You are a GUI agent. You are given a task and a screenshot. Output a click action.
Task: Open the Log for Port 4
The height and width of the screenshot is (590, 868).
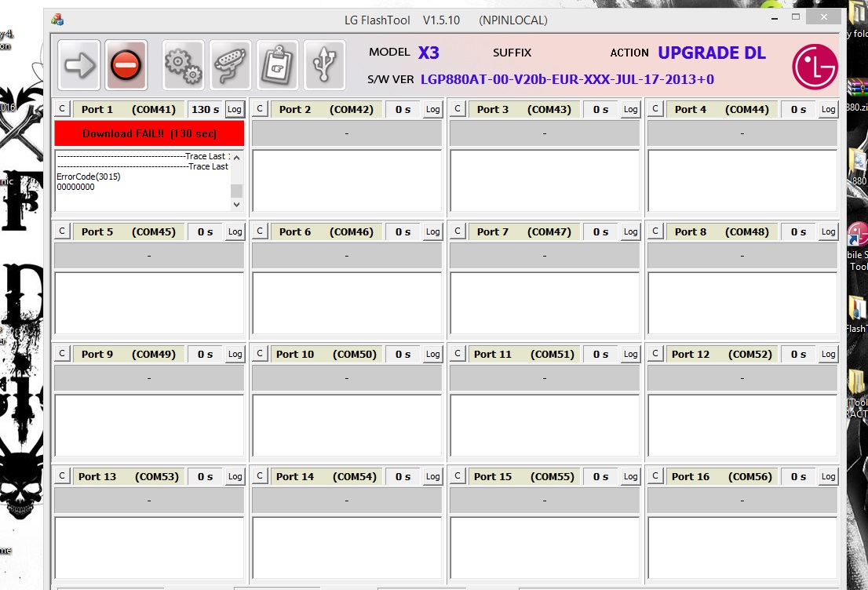click(x=828, y=110)
